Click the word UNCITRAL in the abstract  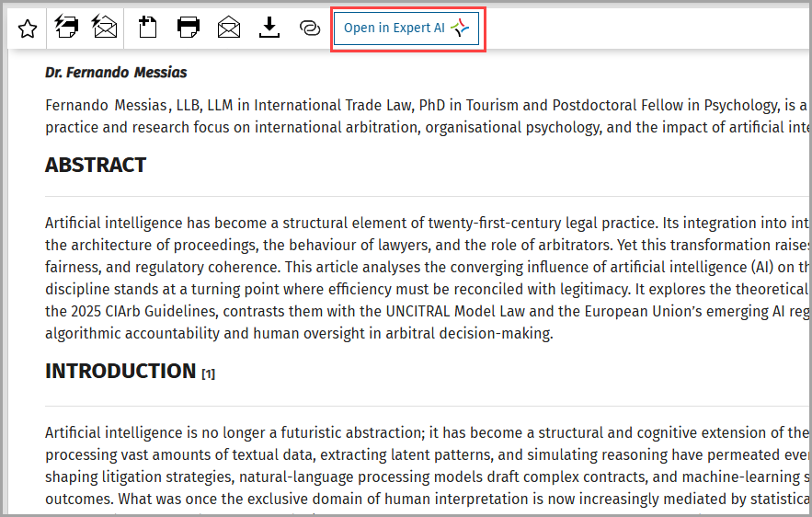tap(417, 311)
